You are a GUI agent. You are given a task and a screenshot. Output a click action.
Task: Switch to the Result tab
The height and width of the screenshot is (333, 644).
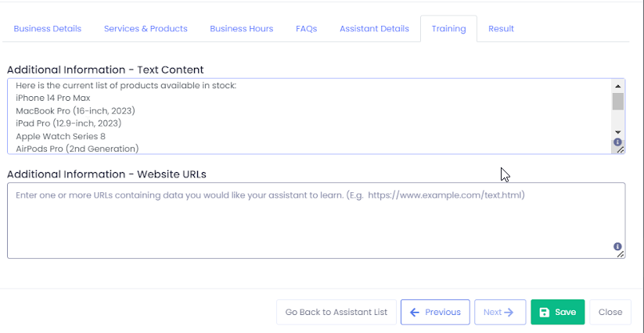(501, 29)
